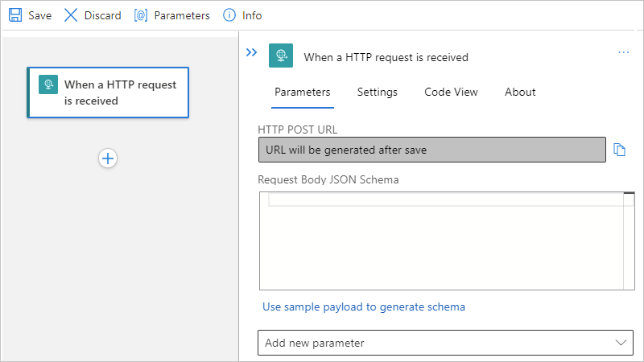Click Use sample payload to generate schema
Image resolution: width=644 pixels, height=362 pixels.
point(364,306)
